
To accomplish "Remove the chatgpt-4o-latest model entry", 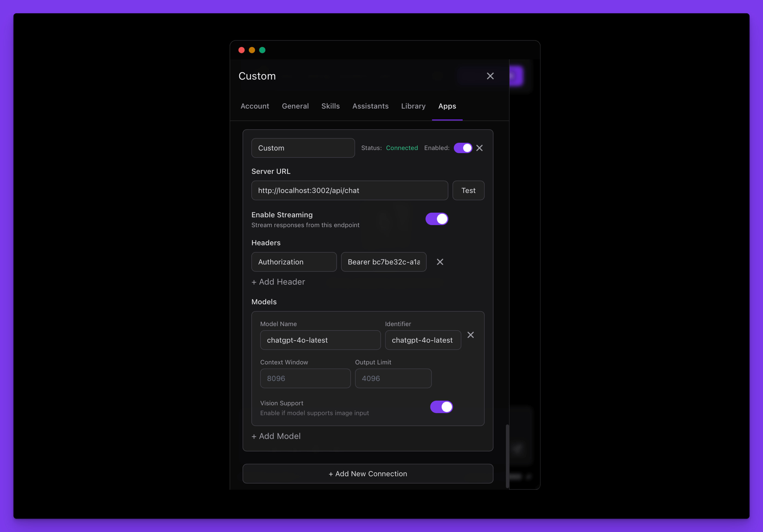I will coord(471,335).
